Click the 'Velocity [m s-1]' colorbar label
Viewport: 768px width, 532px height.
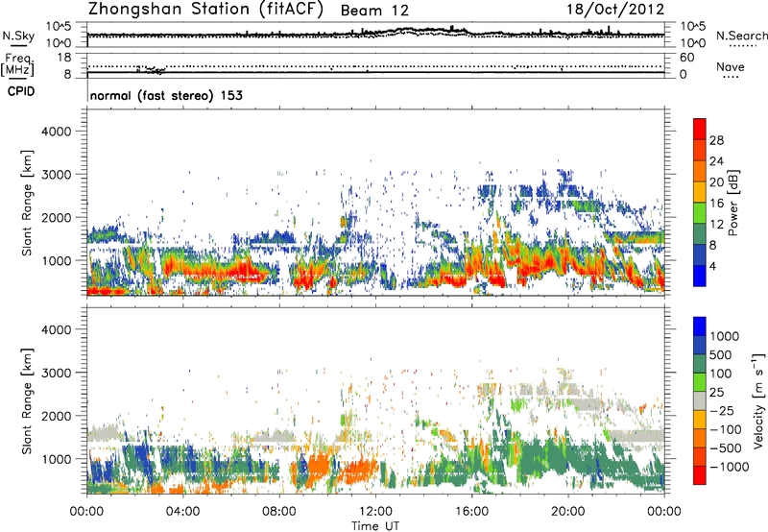(x=758, y=400)
